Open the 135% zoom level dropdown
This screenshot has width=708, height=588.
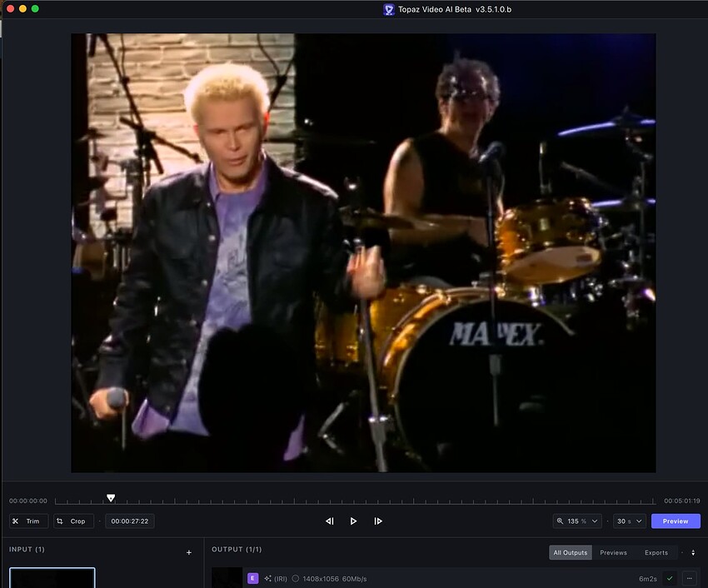pos(576,521)
